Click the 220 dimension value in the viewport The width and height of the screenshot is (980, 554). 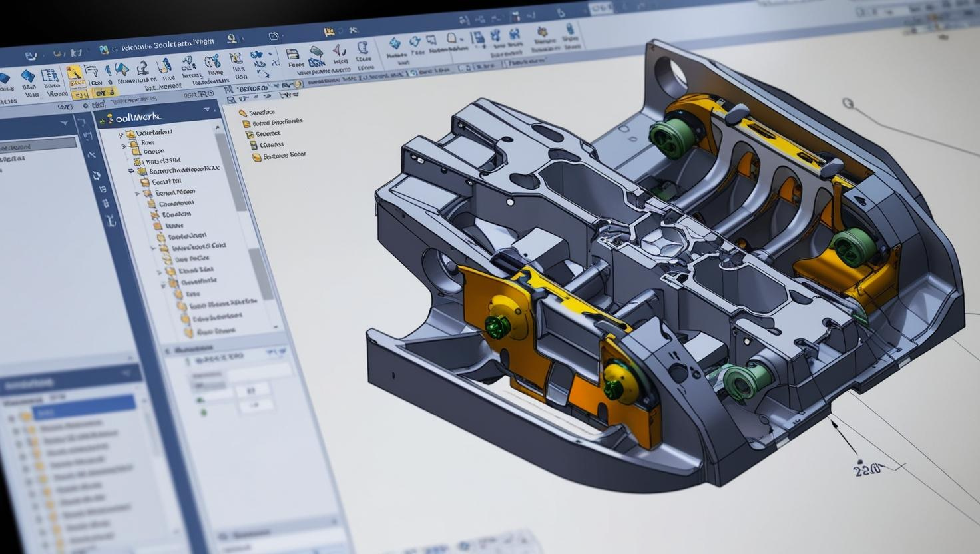(x=867, y=469)
